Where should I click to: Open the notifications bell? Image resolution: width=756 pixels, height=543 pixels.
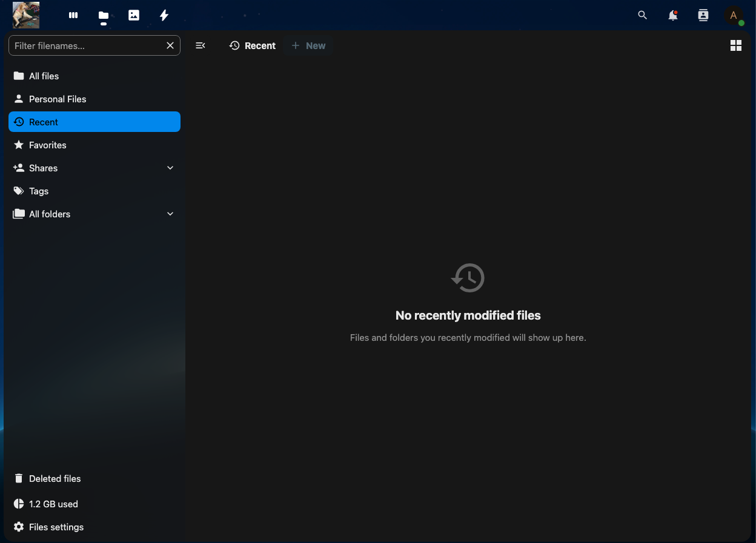tap(673, 16)
